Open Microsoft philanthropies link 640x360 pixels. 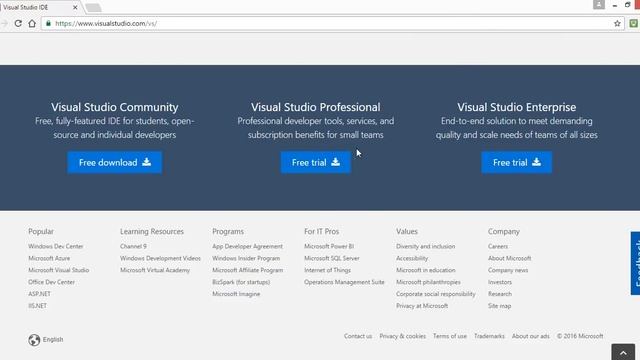click(x=428, y=282)
